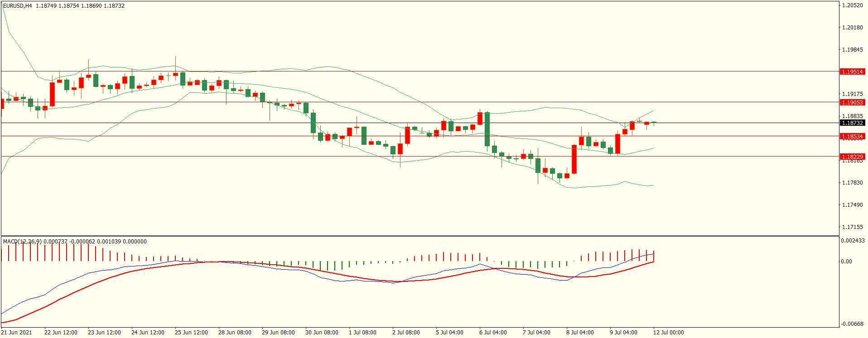Viewport: 868px width, 338px height.
Task: Click the 5 Jul 04:00 time label
Action: click(x=449, y=333)
